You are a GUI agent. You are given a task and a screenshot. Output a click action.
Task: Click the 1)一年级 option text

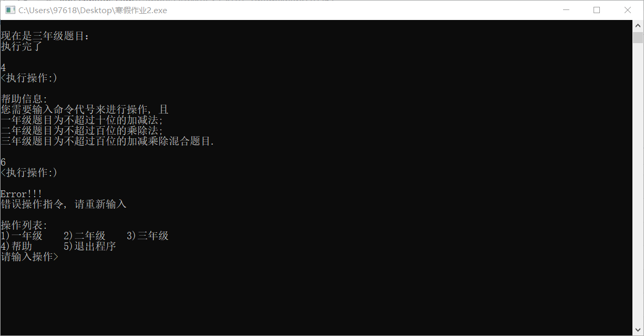pyautogui.click(x=22, y=236)
